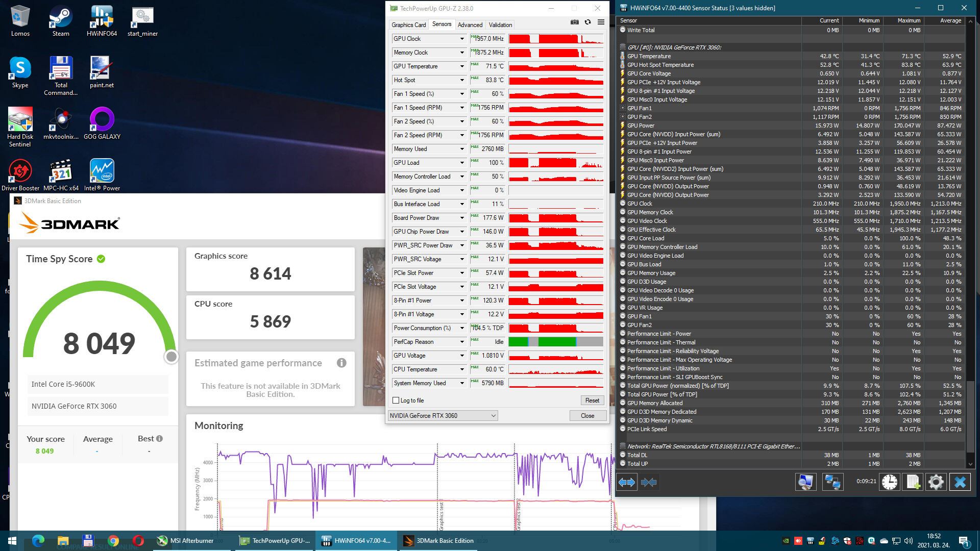Select Skype desktop icon
980x551 pixels.
(20, 72)
